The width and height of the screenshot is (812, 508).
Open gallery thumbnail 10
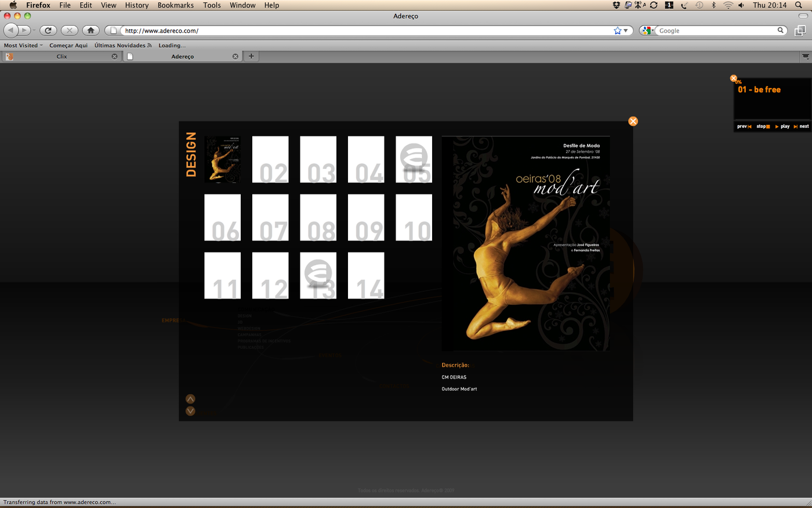click(x=414, y=218)
